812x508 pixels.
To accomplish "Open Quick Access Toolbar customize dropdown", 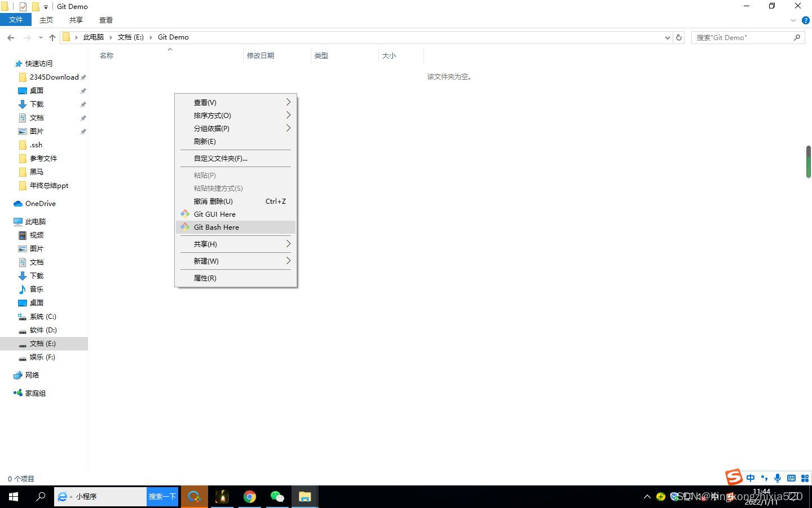I will pyautogui.click(x=46, y=7).
